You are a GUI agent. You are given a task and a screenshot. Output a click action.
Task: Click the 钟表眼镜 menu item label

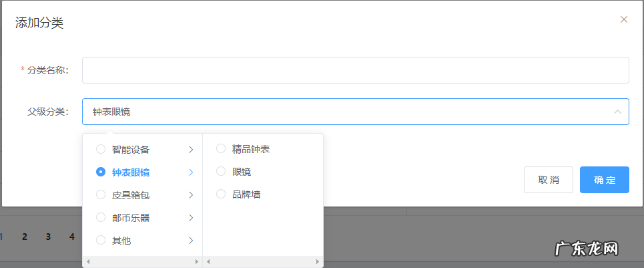(x=131, y=172)
